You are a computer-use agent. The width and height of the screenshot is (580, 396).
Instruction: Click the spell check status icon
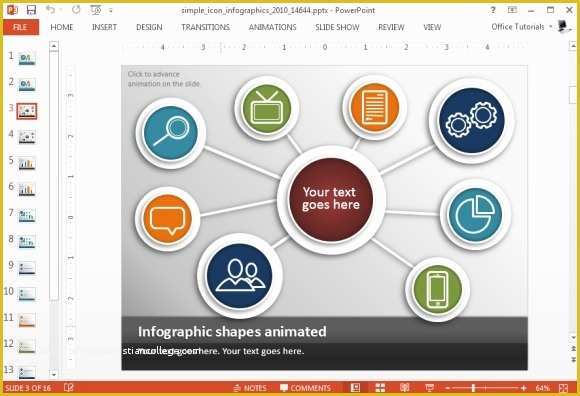[68, 388]
